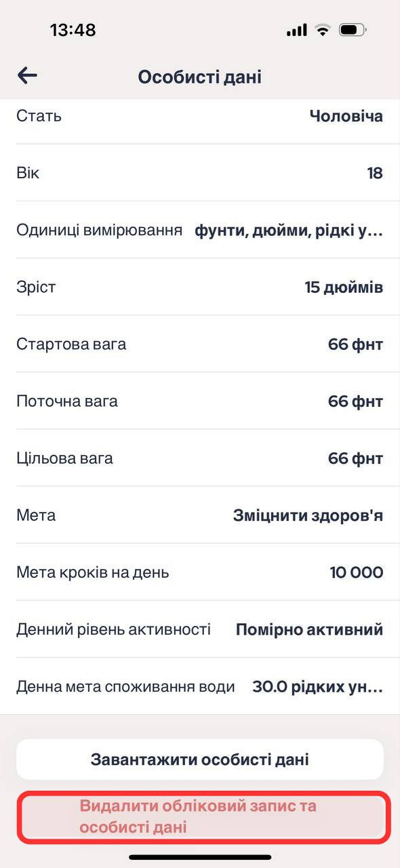400x868 pixels.
Task: Tap the cellular signal bars icon
Action: [296, 31]
